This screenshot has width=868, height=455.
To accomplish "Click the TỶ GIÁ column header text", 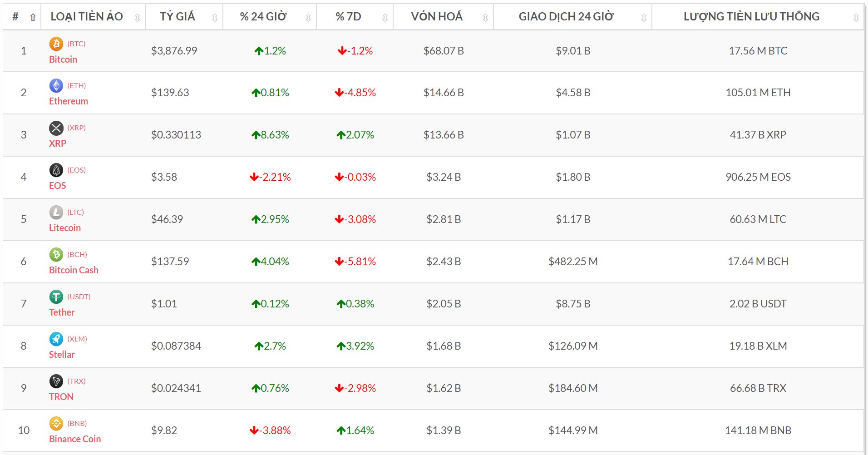I will (177, 16).
